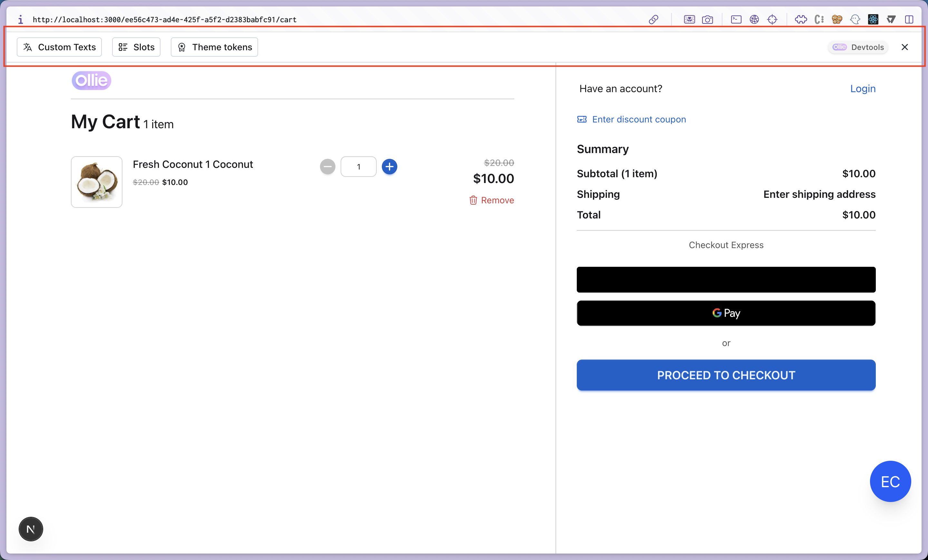Viewport: 928px width, 560px height.
Task: Open the puzzle piece extensions icon
Action: [x=801, y=20]
